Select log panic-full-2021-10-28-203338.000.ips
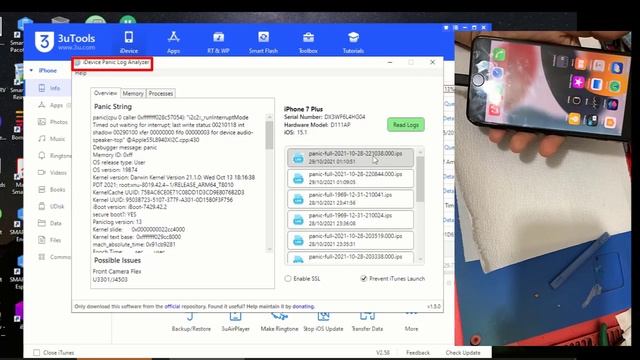Image resolution: width=640 pixels, height=360 pixels. (x=351, y=258)
